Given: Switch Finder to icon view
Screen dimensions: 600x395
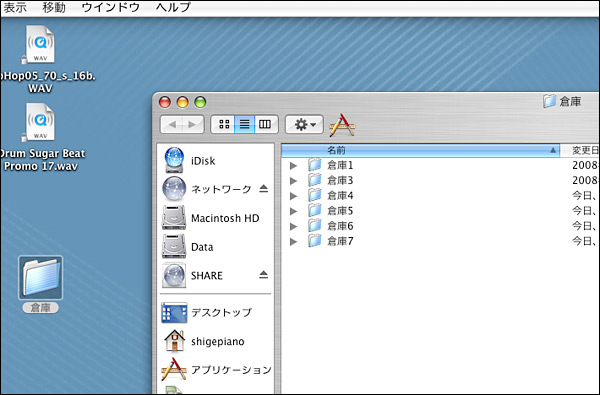Looking at the screenshot, I should click(x=224, y=124).
